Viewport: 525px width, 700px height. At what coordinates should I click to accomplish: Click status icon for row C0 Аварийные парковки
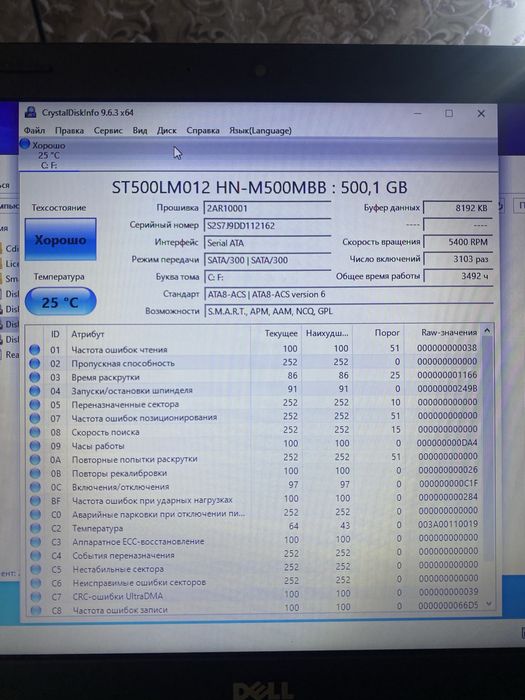pos(35,515)
